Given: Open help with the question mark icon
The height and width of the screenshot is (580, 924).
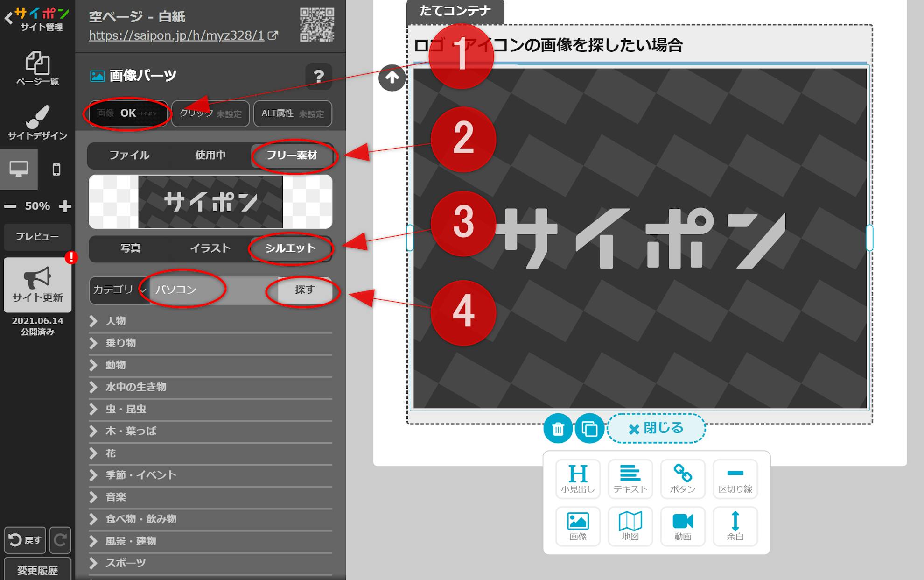Looking at the screenshot, I should (318, 76).
